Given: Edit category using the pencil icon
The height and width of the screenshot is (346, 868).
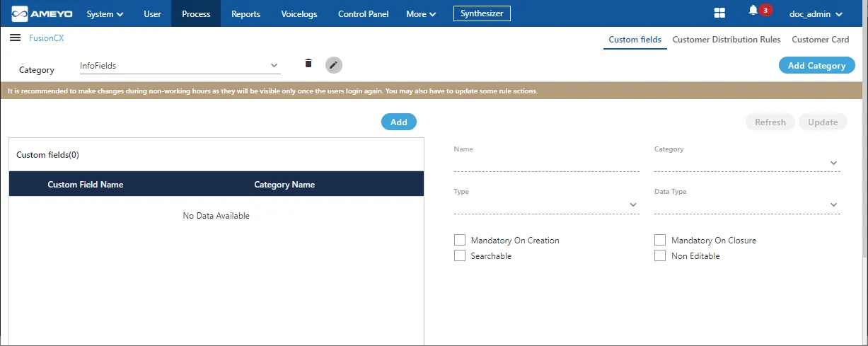Looking at the screenshot, I should pyautogui.click(x=334, y=65).
